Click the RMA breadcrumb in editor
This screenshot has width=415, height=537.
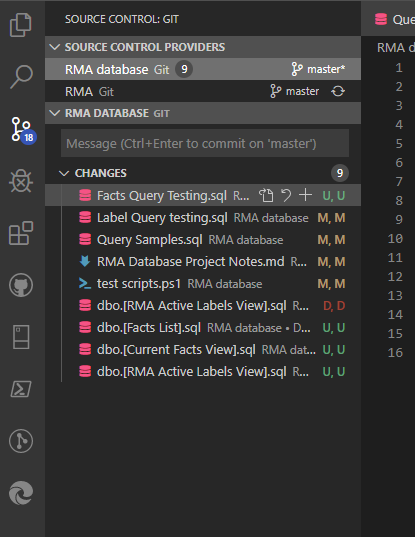(x=396, y=48)
